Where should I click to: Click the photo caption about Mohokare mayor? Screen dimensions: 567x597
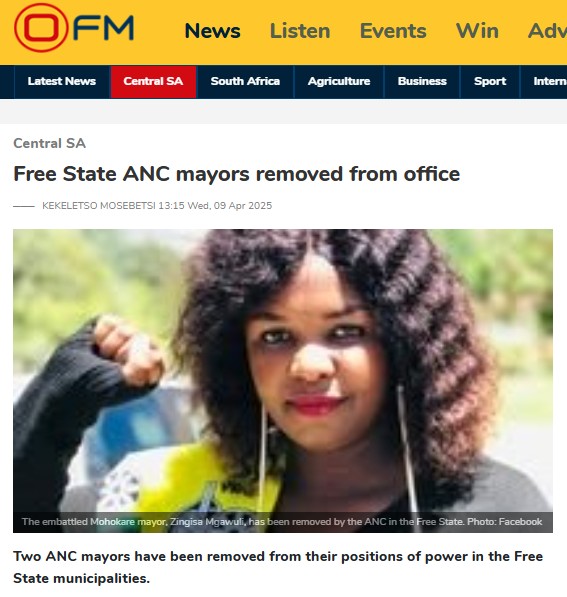click(x=282, y=522)
